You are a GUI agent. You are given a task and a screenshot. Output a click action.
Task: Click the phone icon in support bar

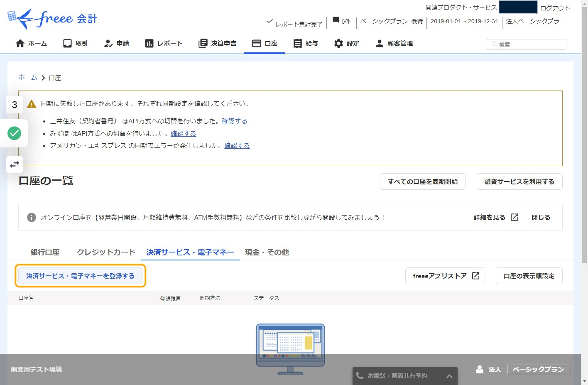pyautogui.click(x=360, y=375)
